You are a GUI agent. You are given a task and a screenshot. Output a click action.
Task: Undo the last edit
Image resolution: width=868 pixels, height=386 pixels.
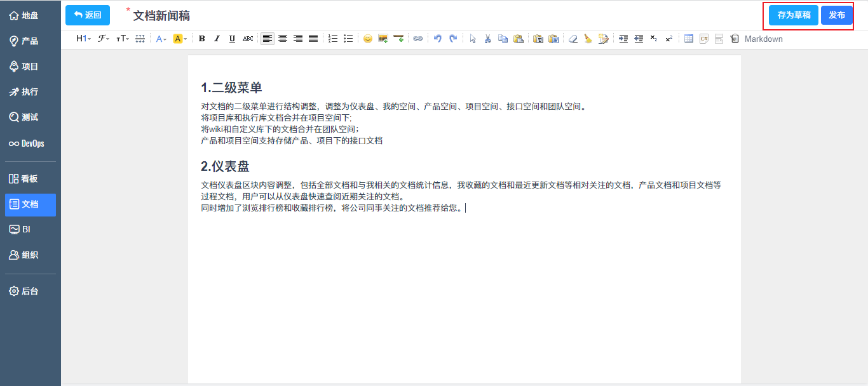coord(438,38)
